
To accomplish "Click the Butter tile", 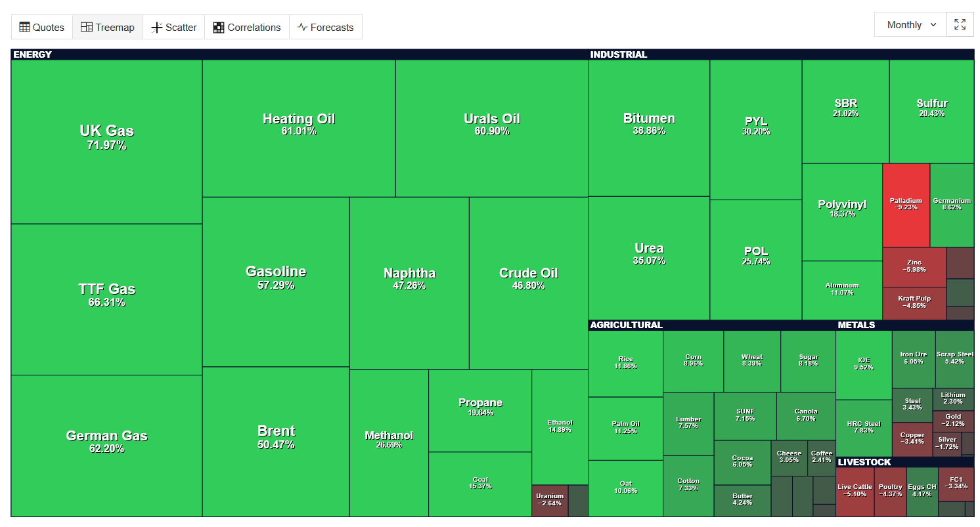I will click(742, 501).
